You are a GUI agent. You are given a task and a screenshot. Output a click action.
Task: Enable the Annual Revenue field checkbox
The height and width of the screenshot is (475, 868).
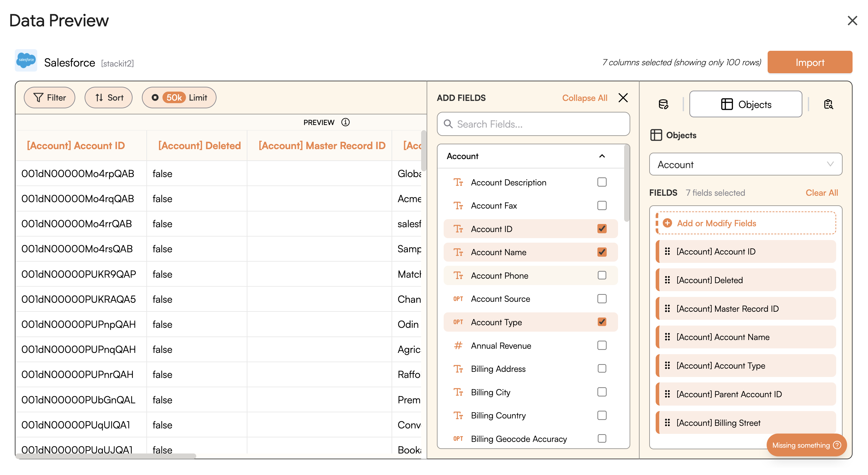point(602,346)
